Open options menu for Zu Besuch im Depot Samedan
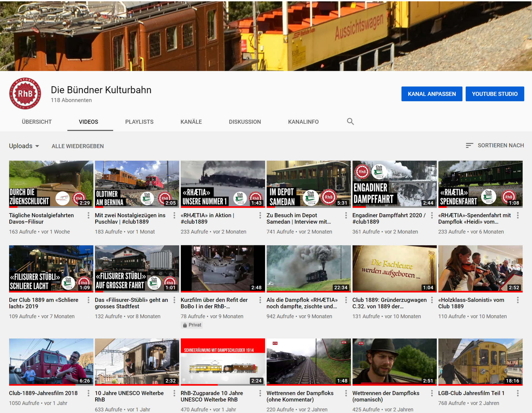 (x=346, y=215)
